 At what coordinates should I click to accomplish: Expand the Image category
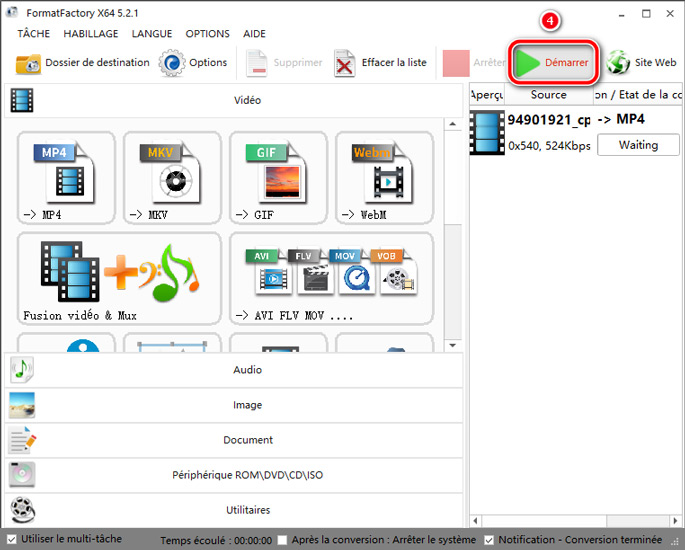point(234,405)
